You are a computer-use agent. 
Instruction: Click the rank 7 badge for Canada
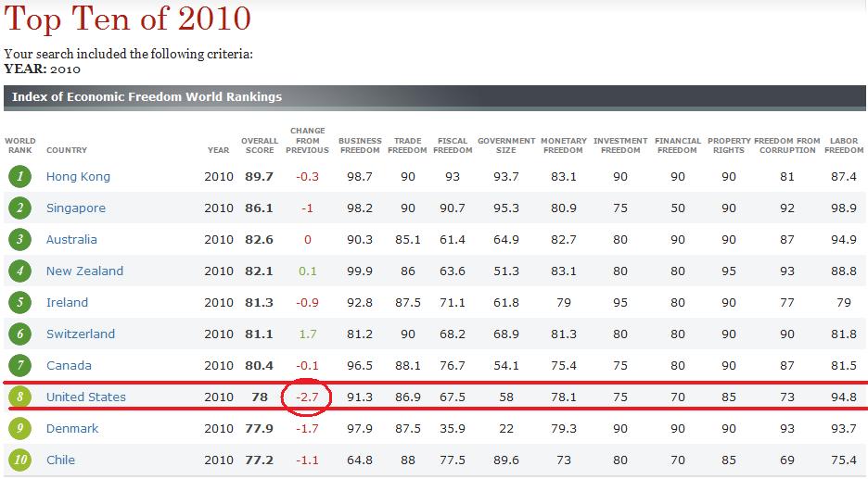pos(19,366)
